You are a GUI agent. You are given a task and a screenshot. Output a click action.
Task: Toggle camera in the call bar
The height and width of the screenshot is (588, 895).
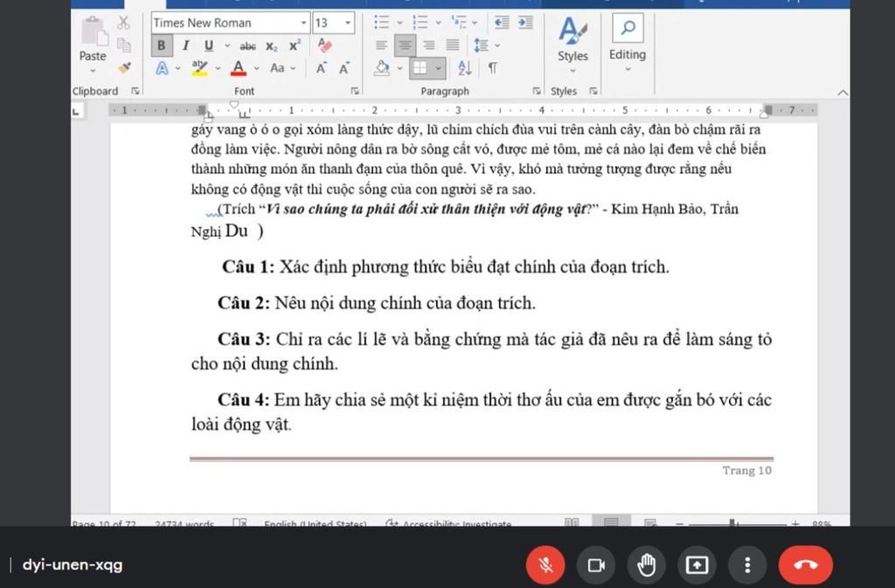[596, 565]
